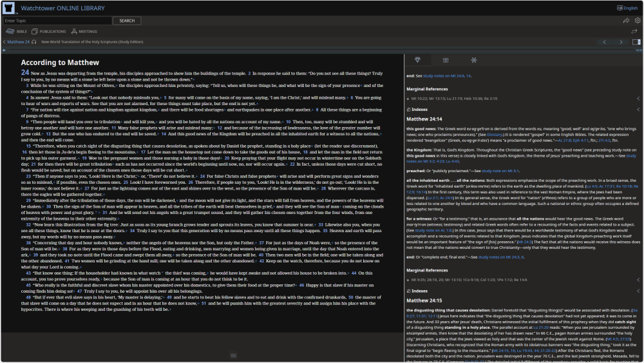This screenshot has height=363, width=644.
Task: Select verse number 51
Action: pyautogui.click(x=204, y=304)
